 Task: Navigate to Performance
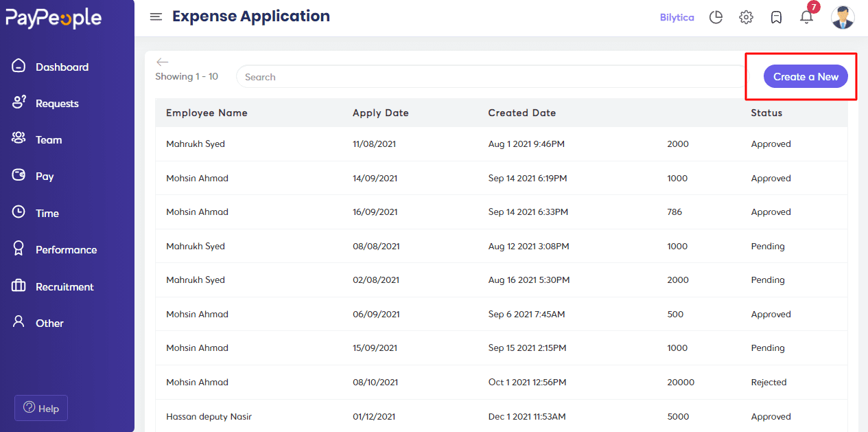[66, 250]
